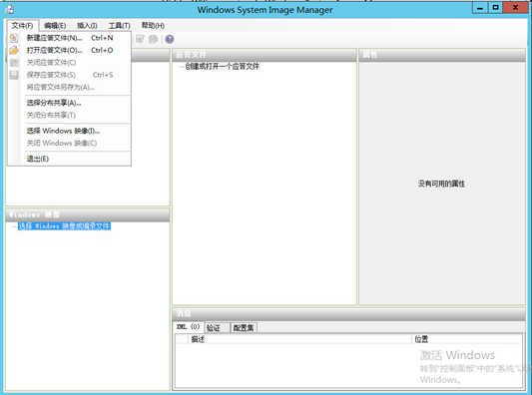
Task: Select 选择分布共享(A)... in the File menu
Action: click(69, 103)
